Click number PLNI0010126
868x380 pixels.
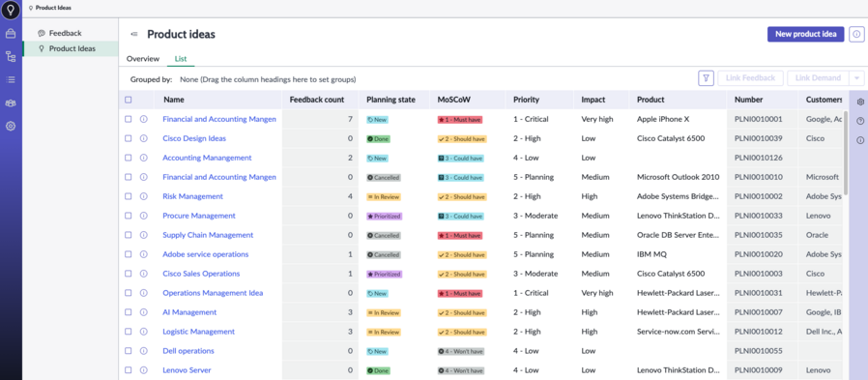pos(759,158)
